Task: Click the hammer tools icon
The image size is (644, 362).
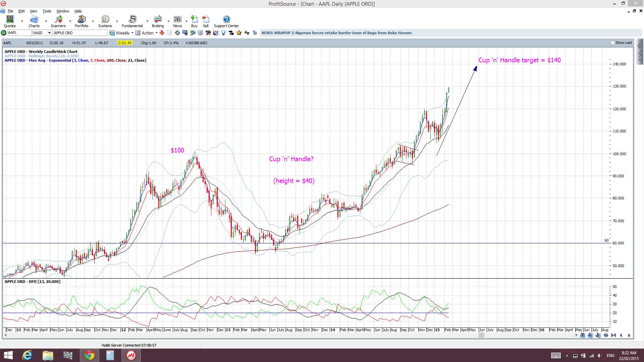Action: click(x=208, y=33)
